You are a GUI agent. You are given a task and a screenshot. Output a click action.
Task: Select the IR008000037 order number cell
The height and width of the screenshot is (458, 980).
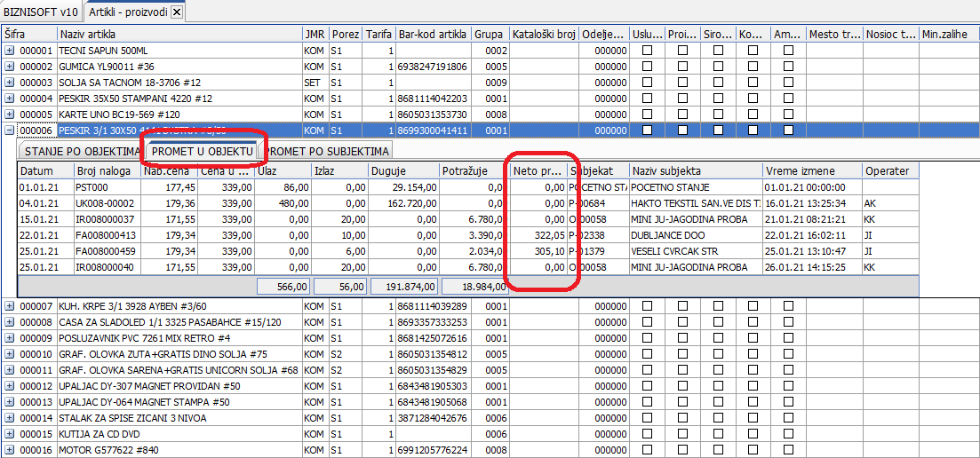pos(108,219)
